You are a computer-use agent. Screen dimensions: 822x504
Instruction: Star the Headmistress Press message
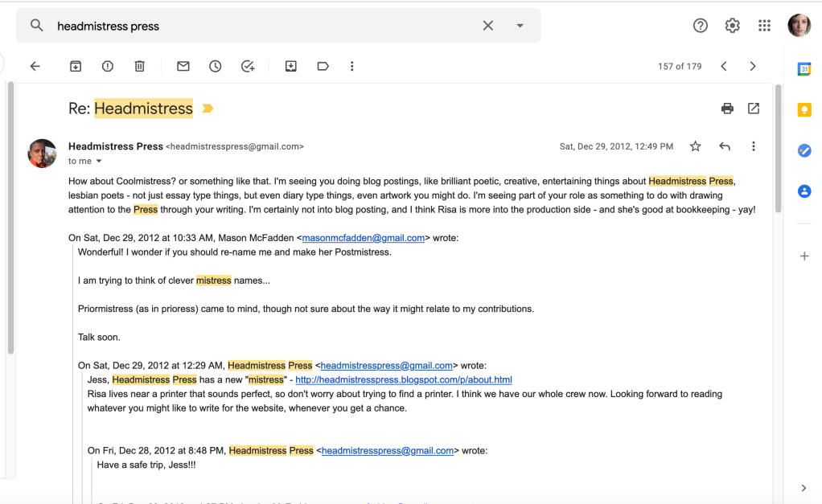coord(696,146)
